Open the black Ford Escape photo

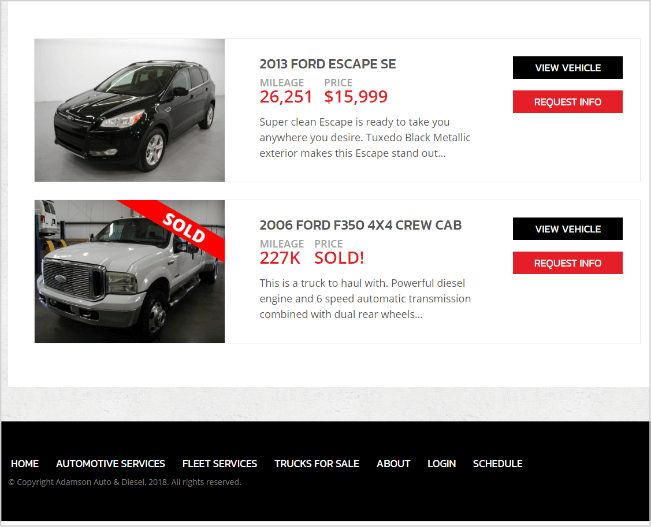130,110
